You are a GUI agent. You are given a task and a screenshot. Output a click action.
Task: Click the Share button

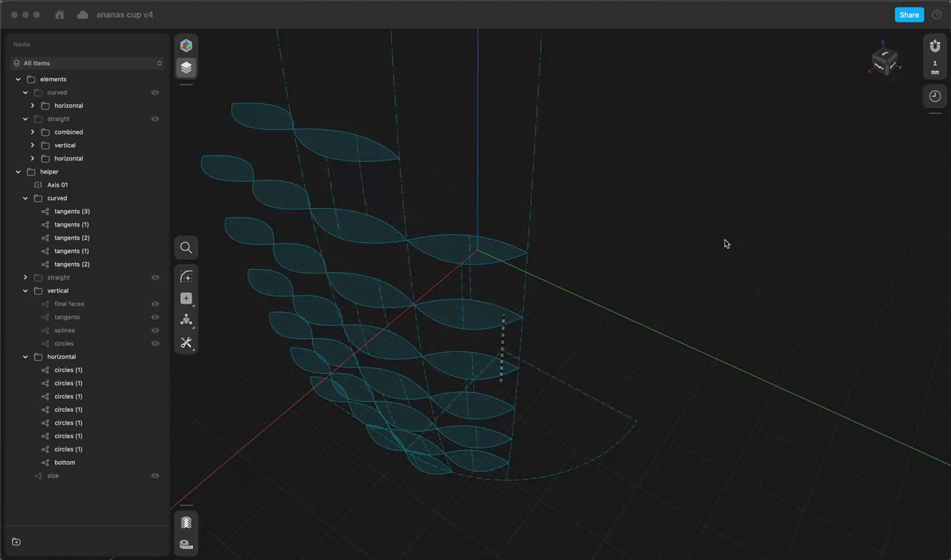(x=909, y=15)
